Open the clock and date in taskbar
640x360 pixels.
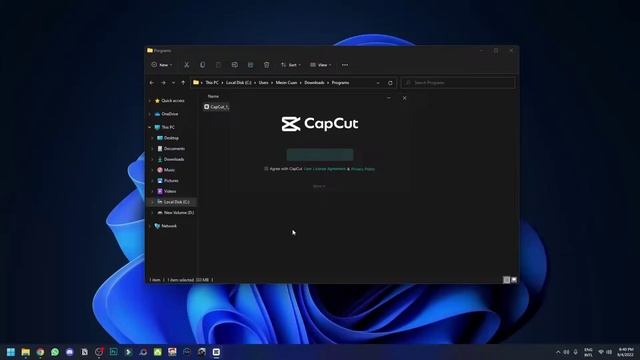[x=626, y=352]
